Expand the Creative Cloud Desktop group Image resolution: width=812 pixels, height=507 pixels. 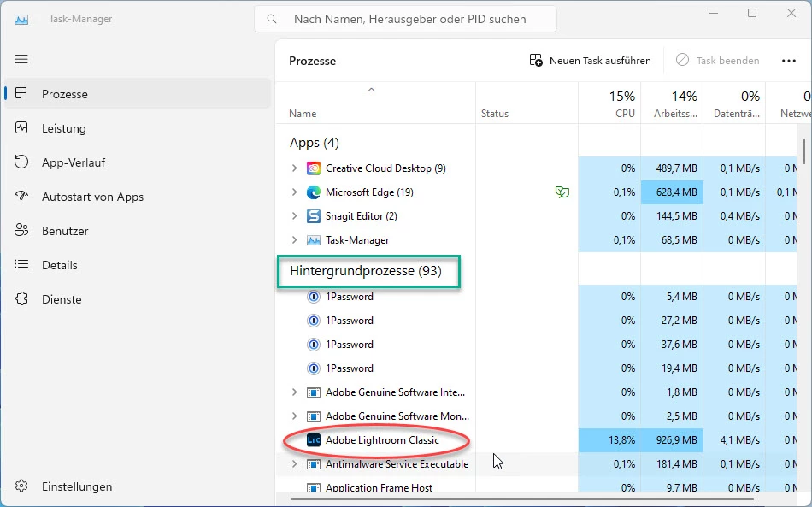click(x=294, y=168)
